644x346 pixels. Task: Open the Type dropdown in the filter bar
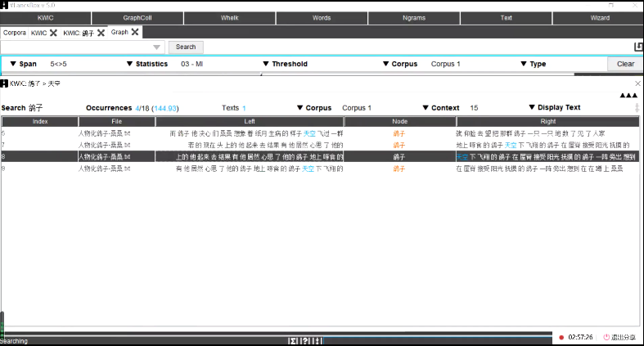[534, 64]
